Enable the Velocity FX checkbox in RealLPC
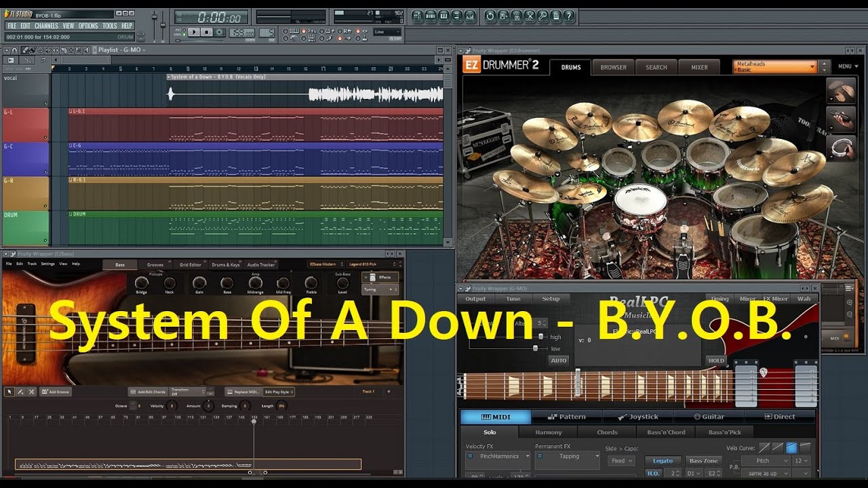 470,455
